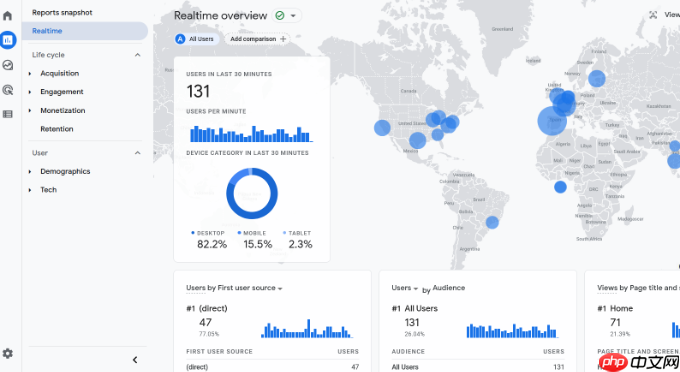Click All Users row in audience table

coord(478,367)
